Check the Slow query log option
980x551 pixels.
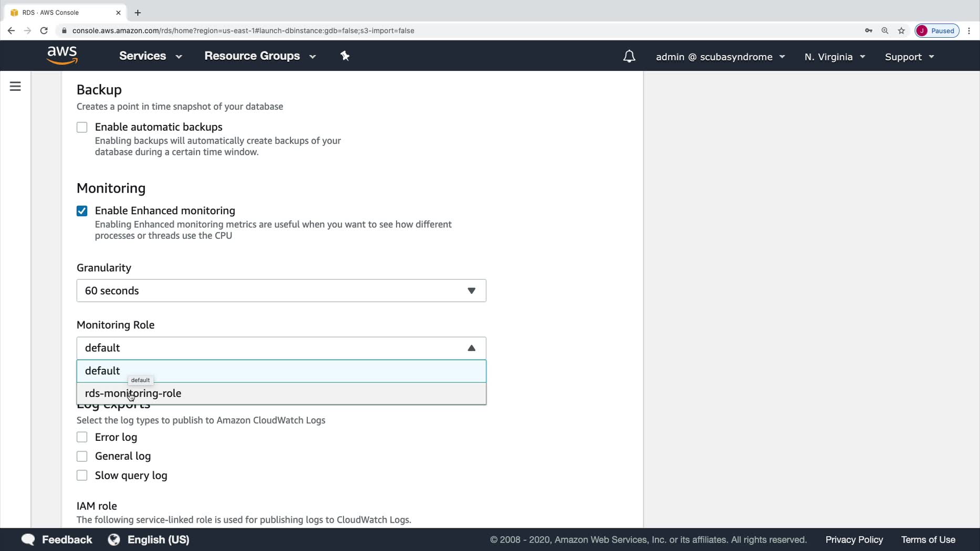click(x=82, y=475)
